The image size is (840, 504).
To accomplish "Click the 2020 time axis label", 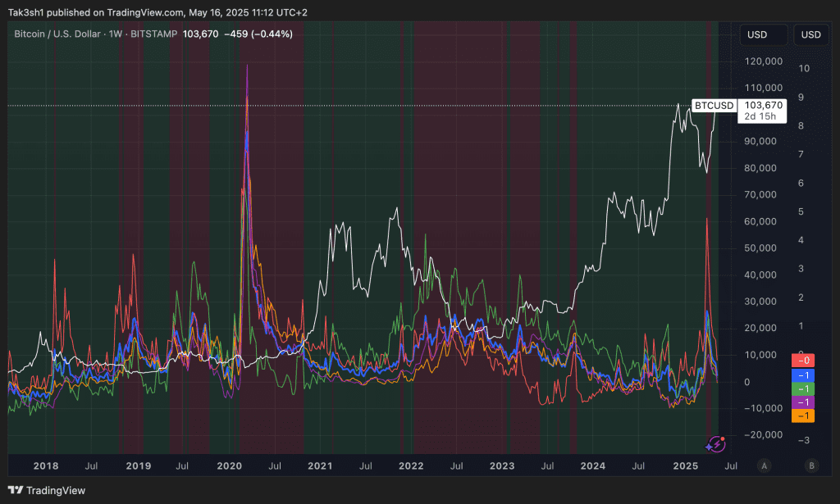I will [230, 466].
